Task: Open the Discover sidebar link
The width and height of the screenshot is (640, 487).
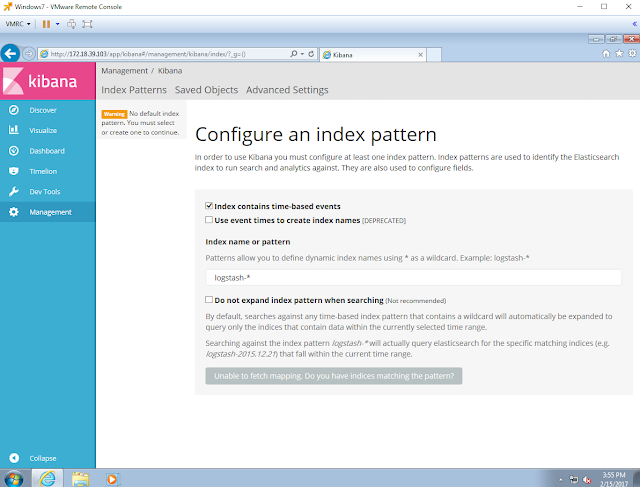Action: 43,110
